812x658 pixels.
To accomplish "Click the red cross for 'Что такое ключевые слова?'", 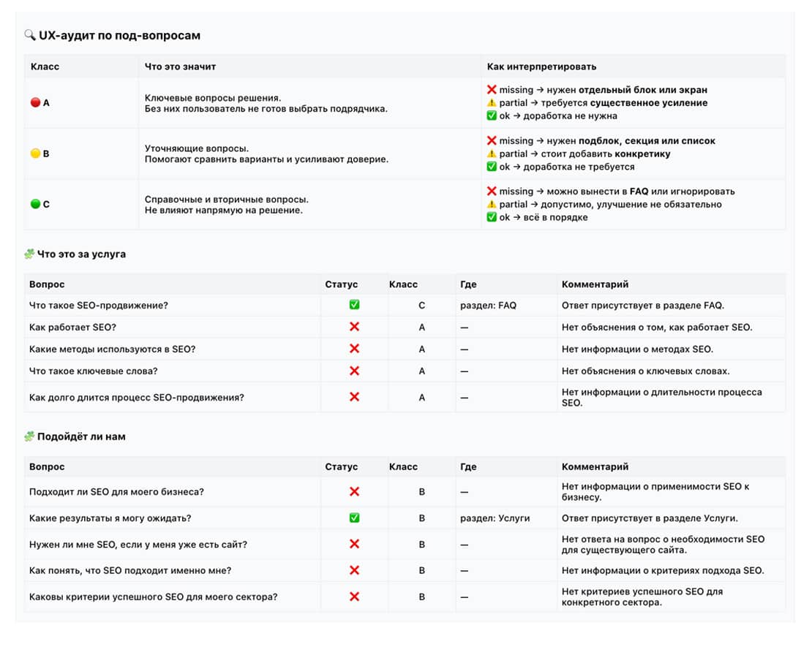I will pyautogui.click(x=354, y=371).
